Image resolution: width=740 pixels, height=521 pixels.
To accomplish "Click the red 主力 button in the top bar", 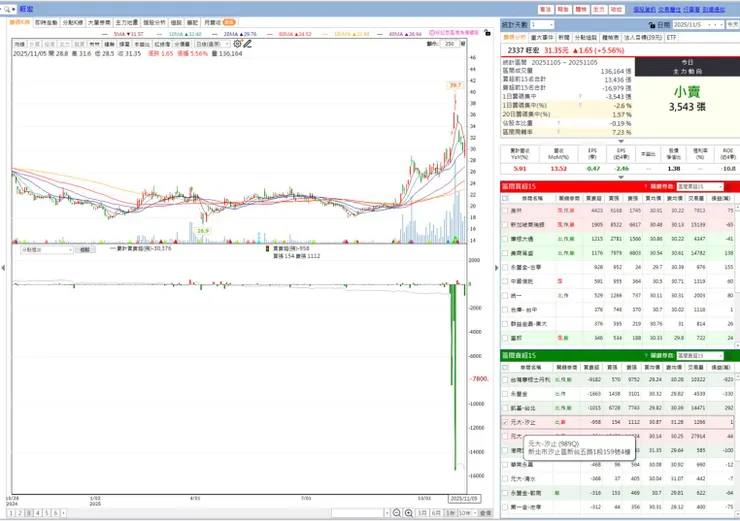I will click(x=598, y=9).
